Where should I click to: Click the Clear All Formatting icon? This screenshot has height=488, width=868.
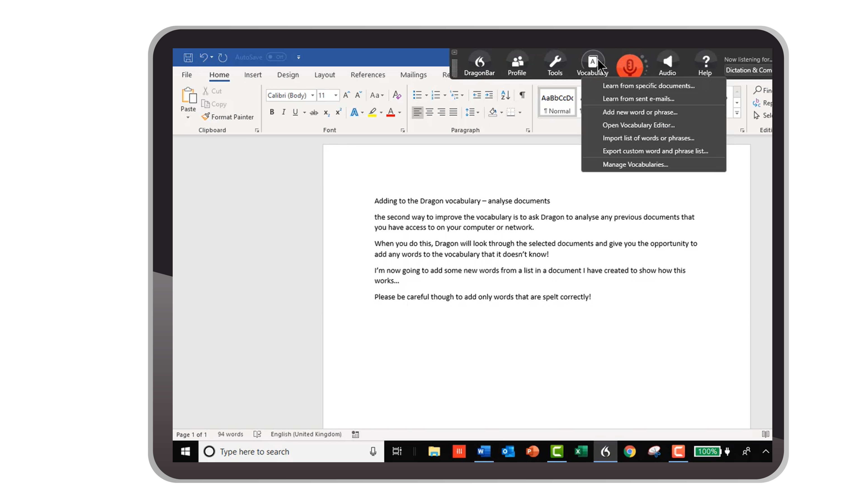tap(397, 95)
